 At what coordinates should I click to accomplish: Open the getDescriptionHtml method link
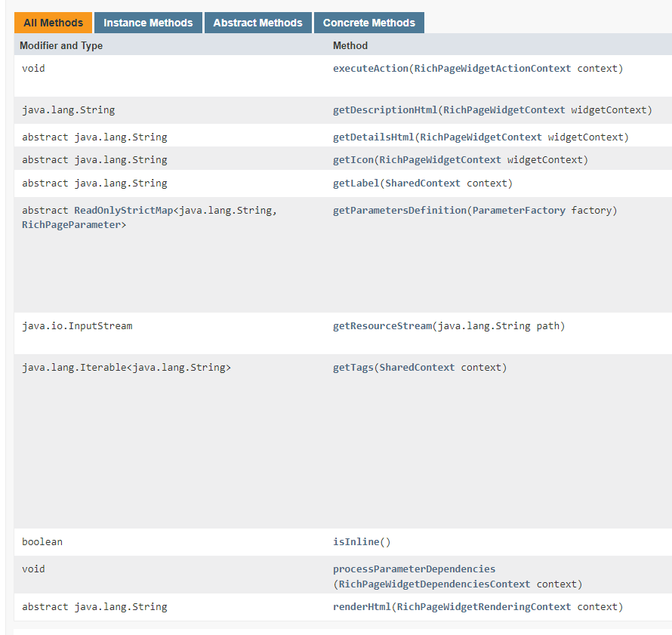(384, 110)
